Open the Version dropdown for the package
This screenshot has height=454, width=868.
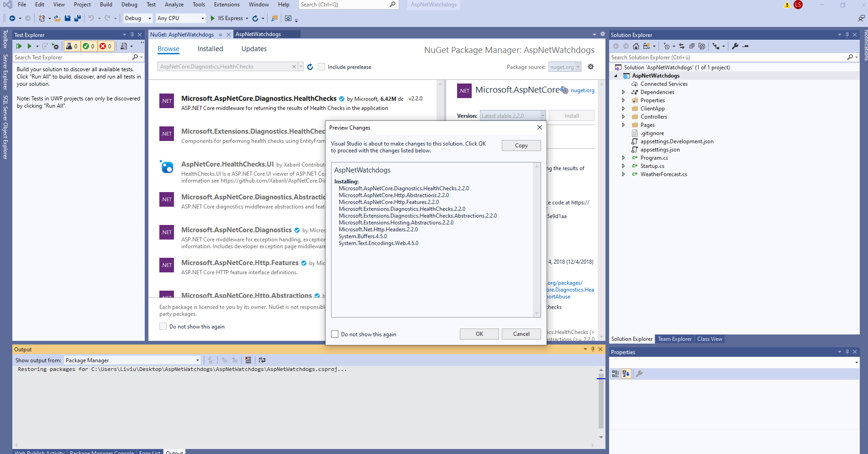[542, 115]
